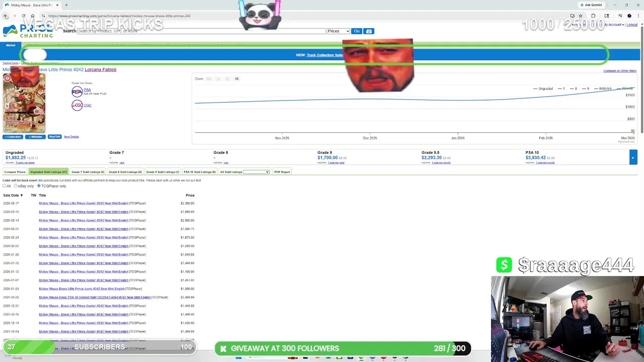
Task: Click the Grade 9.5 price $2,293.30
Action: point(432,157)
